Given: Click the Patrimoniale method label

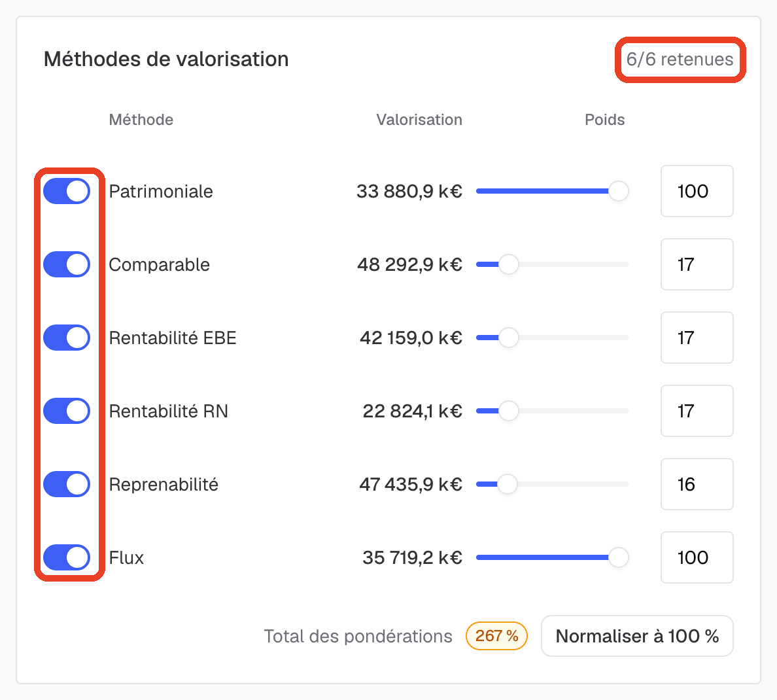Looking at the screenshot, I should point(161,192).
